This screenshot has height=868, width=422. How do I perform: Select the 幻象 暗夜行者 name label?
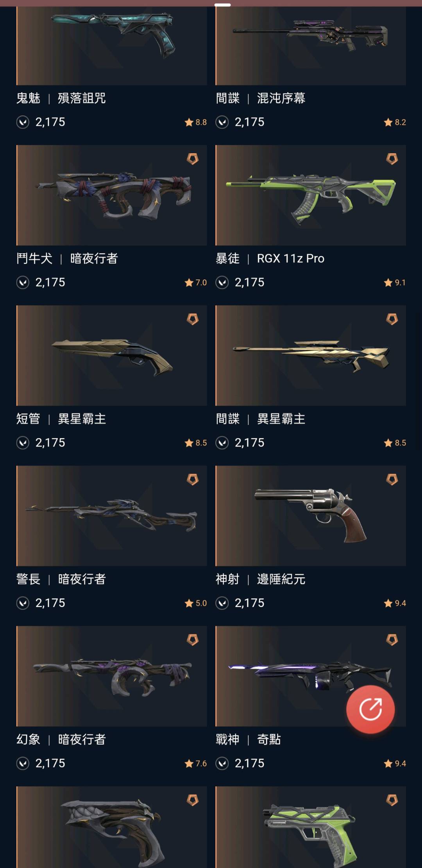(61, 739)
